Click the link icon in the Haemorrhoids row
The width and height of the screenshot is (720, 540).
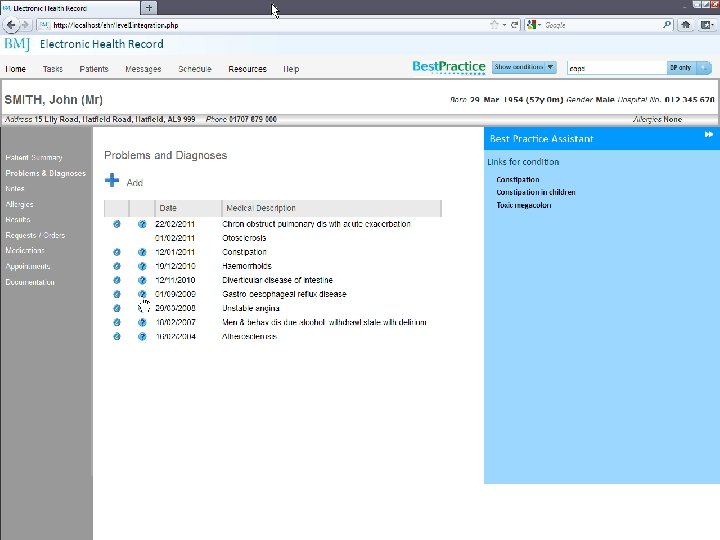[117, 266]
